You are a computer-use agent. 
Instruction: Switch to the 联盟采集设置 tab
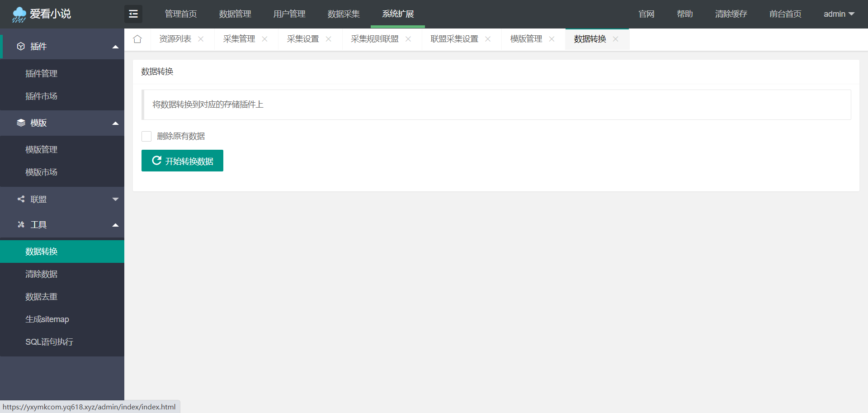[454, 39]
